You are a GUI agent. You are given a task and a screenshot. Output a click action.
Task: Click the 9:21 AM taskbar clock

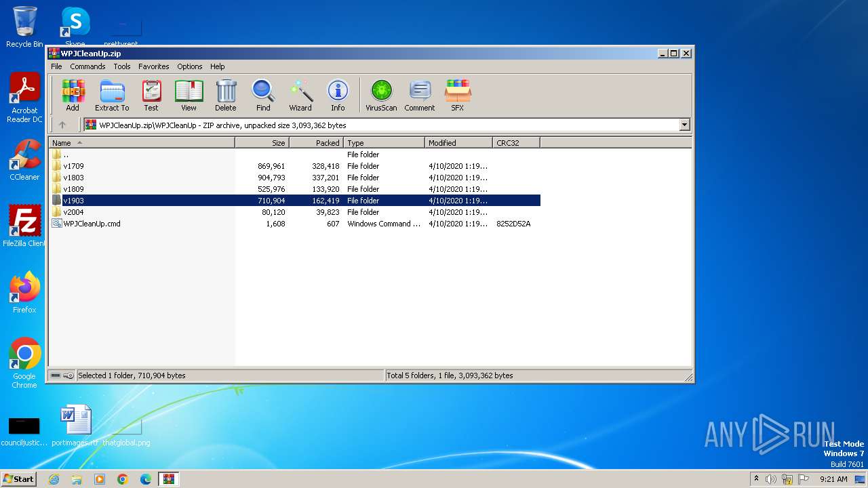point(833,479)
